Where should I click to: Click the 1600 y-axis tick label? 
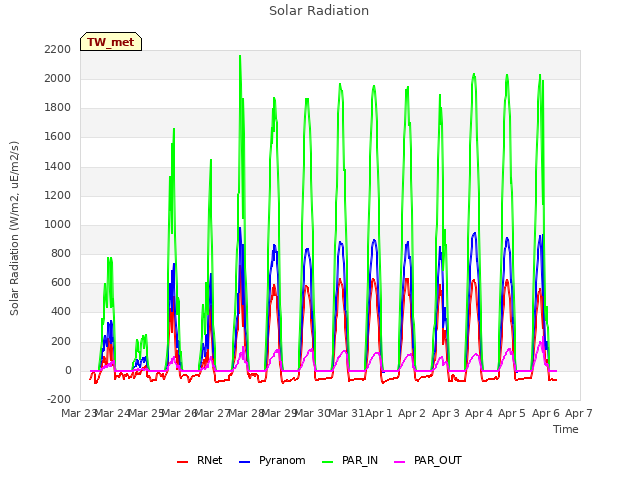(x=58, y=137)
